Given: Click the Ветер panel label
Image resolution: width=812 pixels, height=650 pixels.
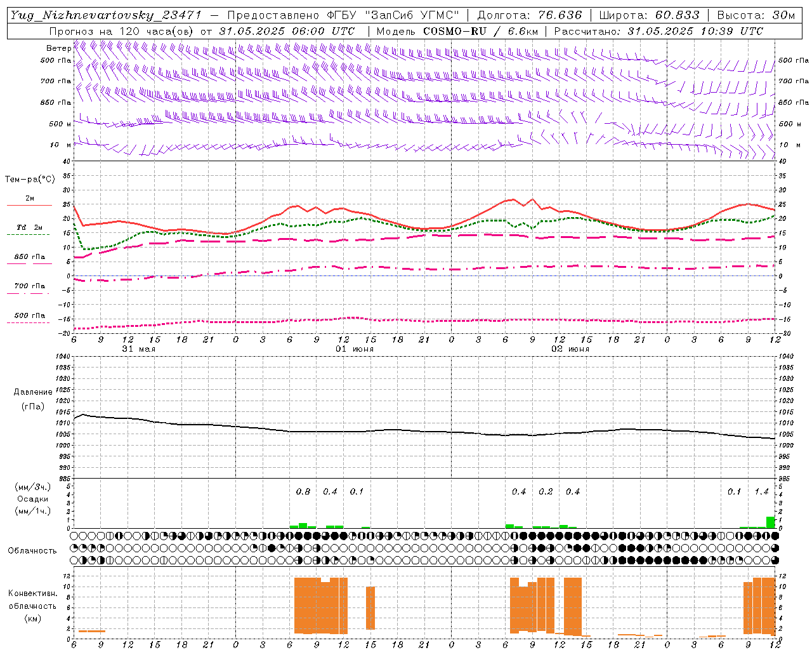Looking at the screenshot, I should click(x=58, y=48).
